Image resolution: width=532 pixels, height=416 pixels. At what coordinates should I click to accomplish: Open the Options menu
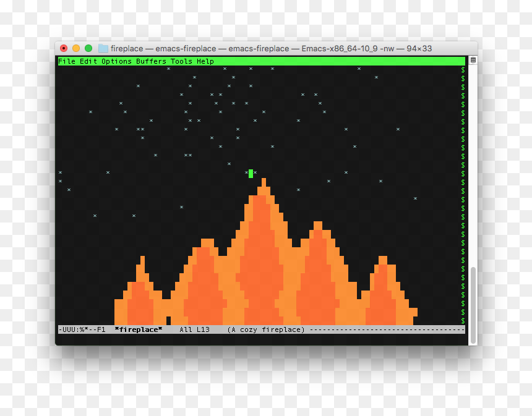pos(116,61)
